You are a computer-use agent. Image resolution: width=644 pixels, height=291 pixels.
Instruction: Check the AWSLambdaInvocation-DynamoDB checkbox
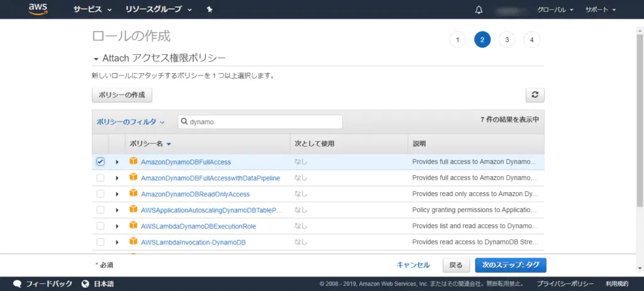(x=100, y=242)
